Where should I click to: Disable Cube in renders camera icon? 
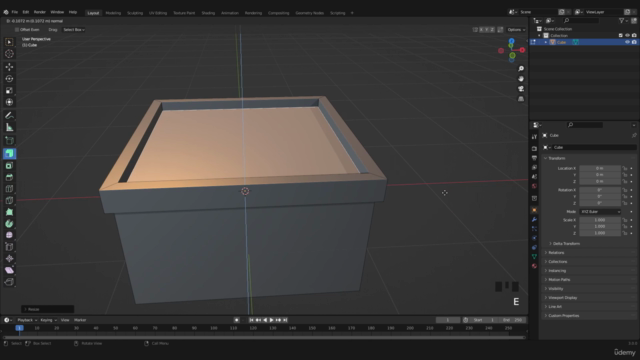(x=634, y=42)
